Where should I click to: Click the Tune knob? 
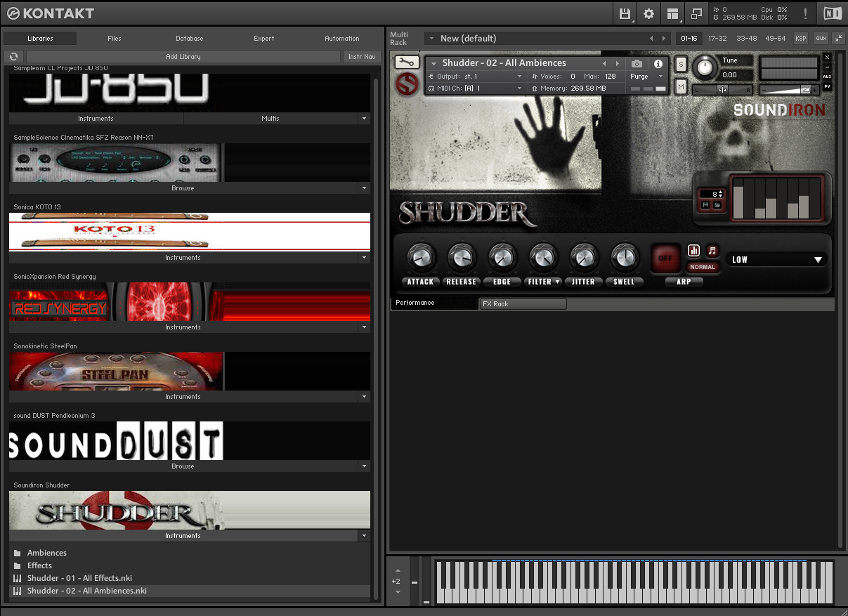click(x=703, y=67)
